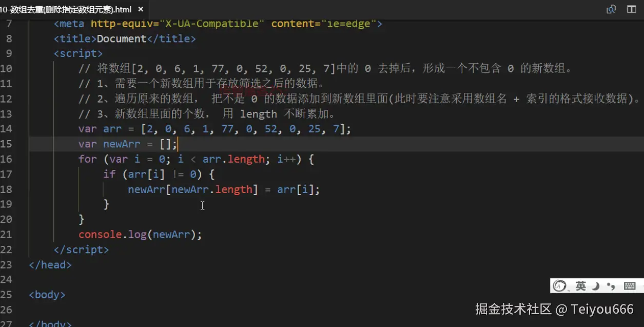Click arr.length in the for loop condition
This screenshot has height=327, width=644.
[x=233, y=159]
